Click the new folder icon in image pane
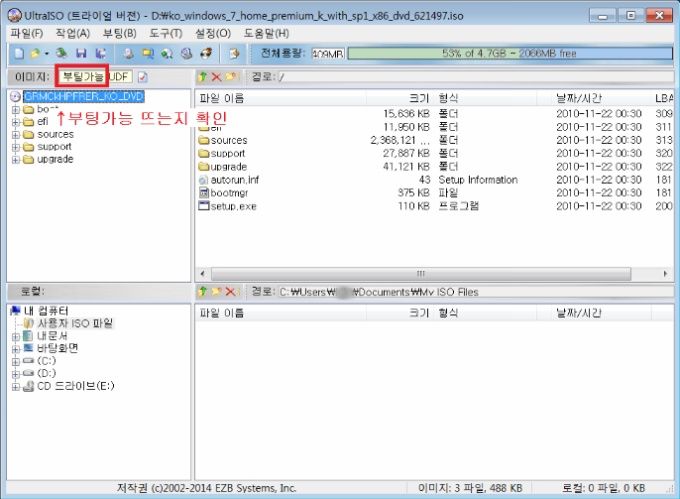The width and height of the screenshot is (680, 499). (230, 77)
